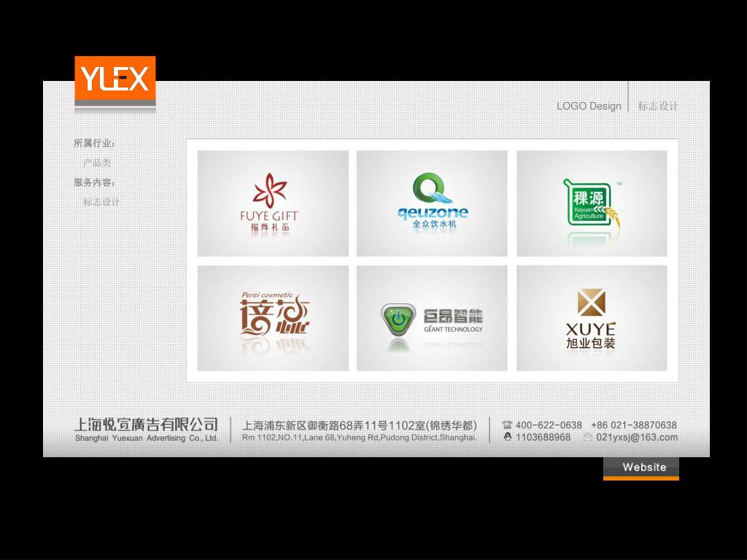Click the QQ penguin icon

pyautogui.click(x=508, y=437)
